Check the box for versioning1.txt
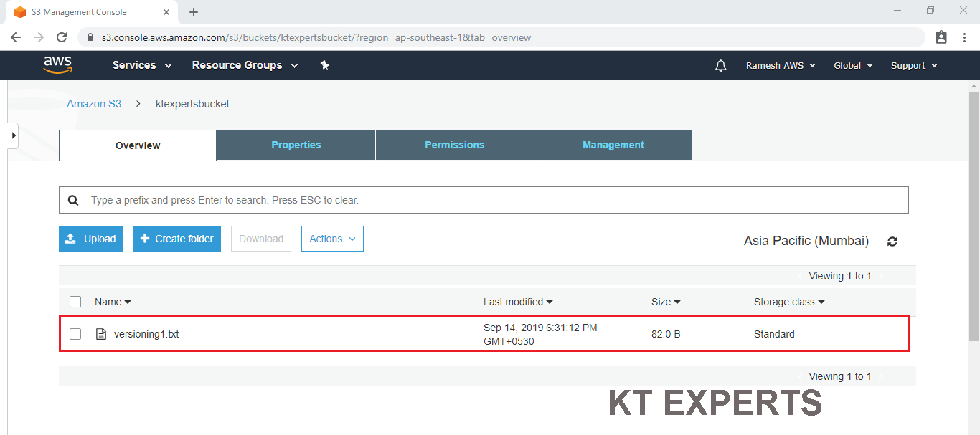The height and width of the screenshot is (435, 980). pyautogui.click(x=75, y=334)
